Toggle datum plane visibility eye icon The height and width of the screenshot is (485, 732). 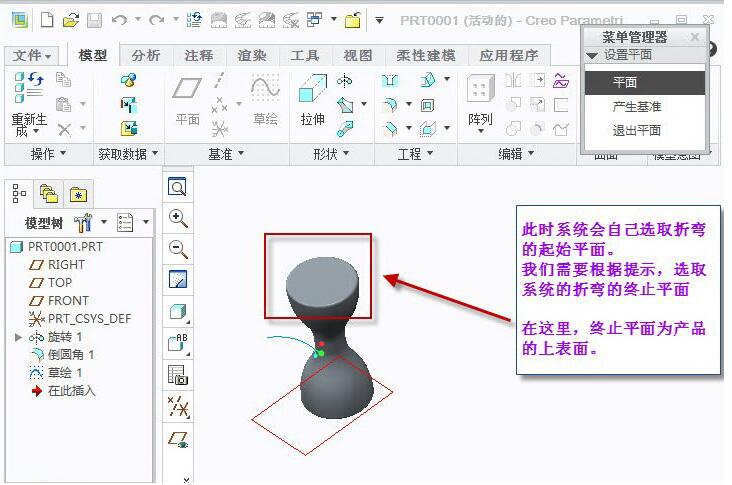(178, 440)
